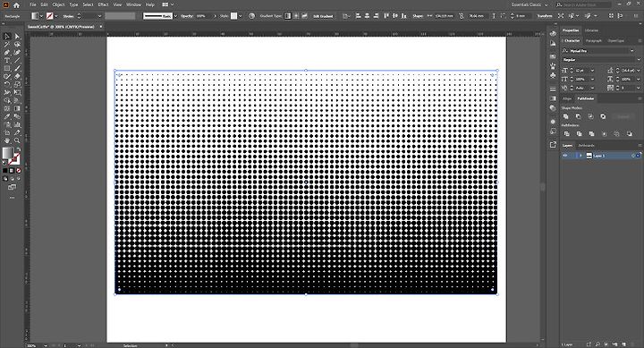Open collapsed Stroke panel icon

click(553, 89)
